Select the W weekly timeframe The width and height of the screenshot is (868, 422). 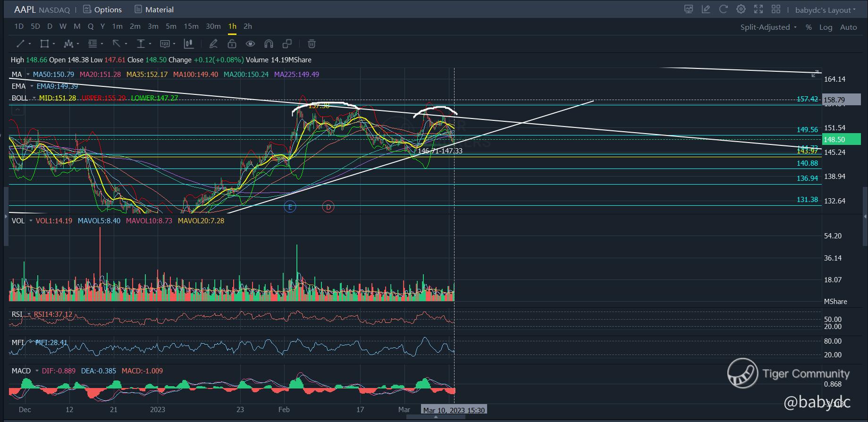[x=63, y=26]
